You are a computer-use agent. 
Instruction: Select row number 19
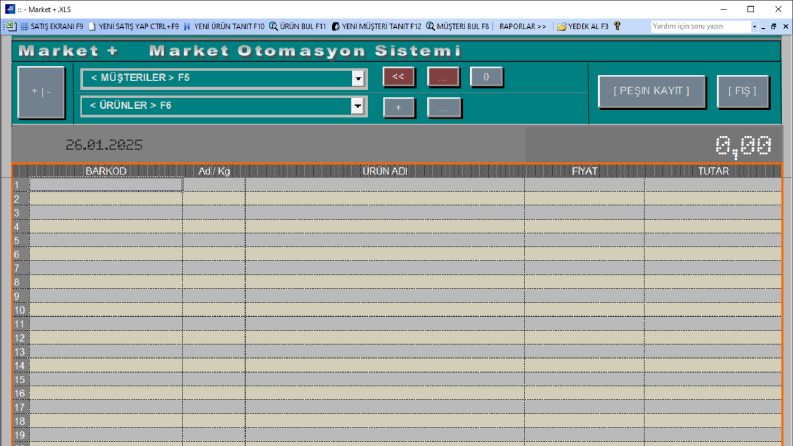click(20, 435)
